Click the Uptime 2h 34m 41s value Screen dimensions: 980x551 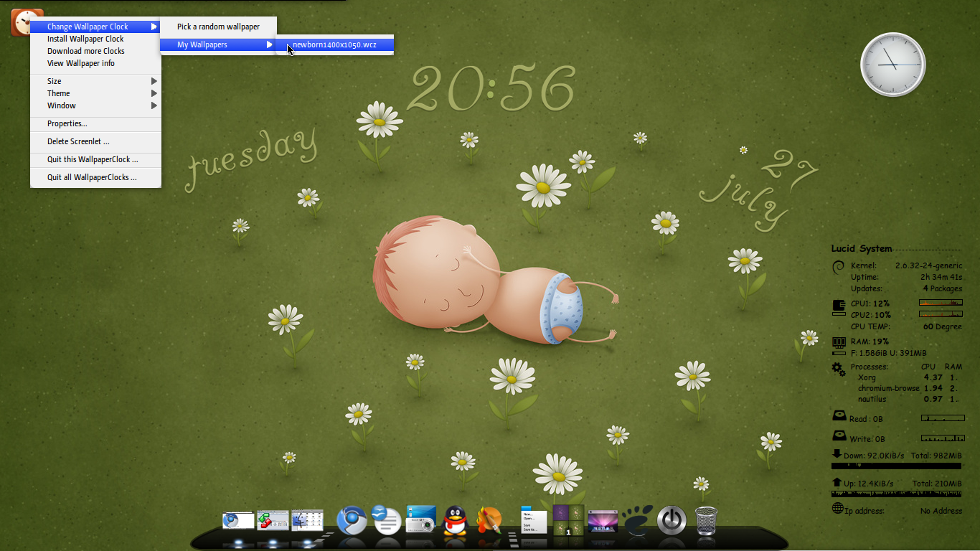(941, 277)
